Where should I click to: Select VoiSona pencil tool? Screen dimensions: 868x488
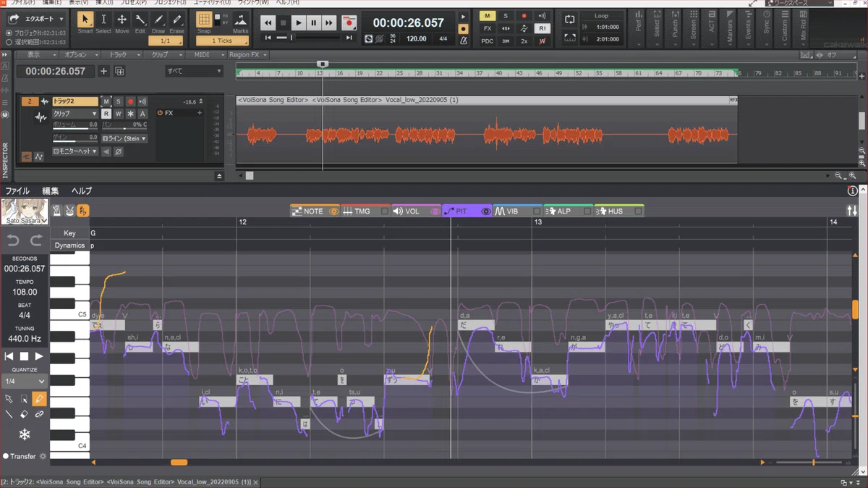(39, 399)
